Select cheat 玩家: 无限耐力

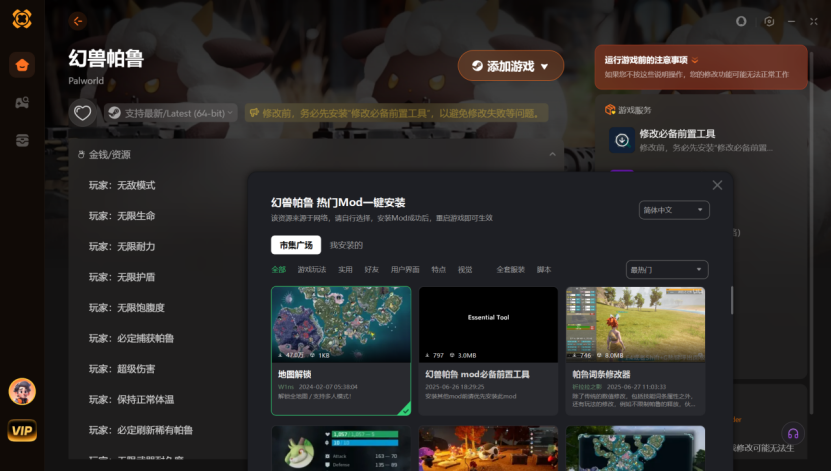(x=122, y=246)
